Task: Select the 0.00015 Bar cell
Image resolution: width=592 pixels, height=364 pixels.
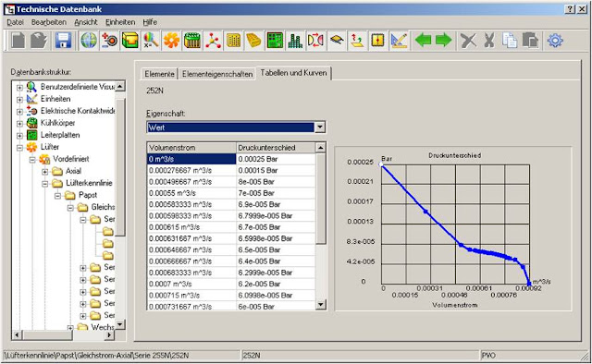Action: point(276,171)
